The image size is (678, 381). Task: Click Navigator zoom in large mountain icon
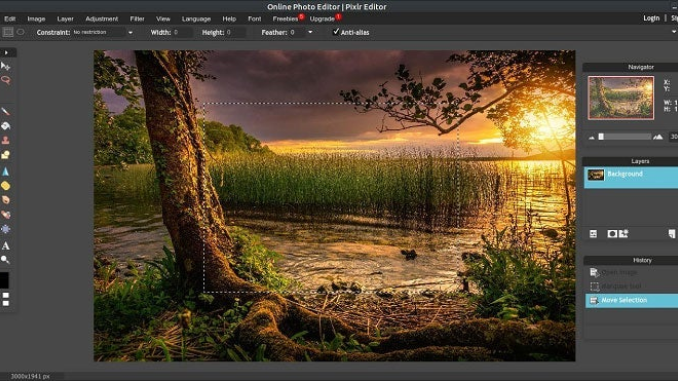click(x=658, y=137)
